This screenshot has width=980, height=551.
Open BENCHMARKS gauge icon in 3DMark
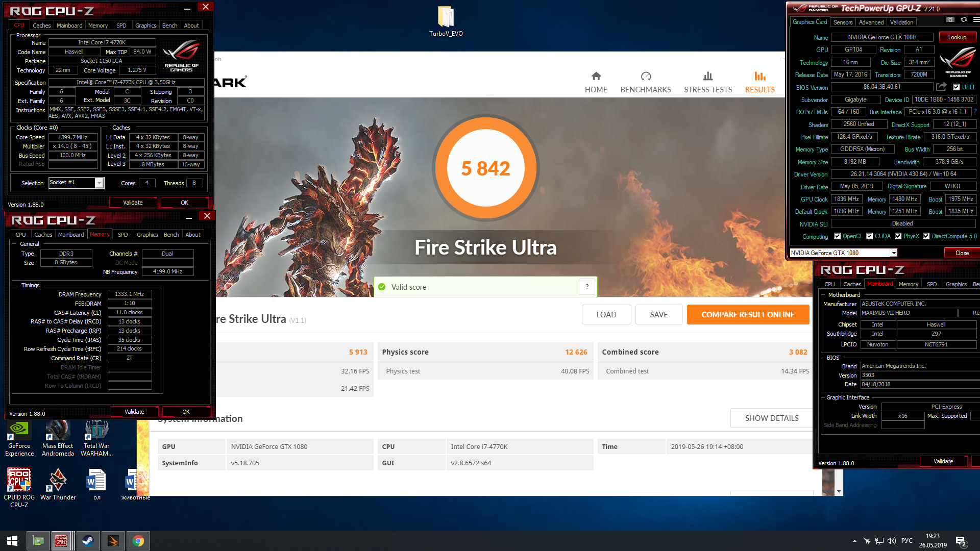pyautogui.click(x=646, y=77)
